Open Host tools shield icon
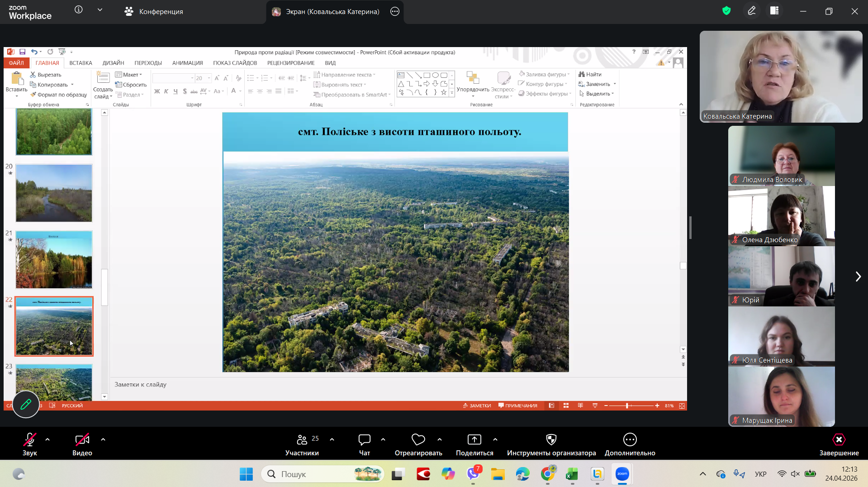 click(551, 440)
